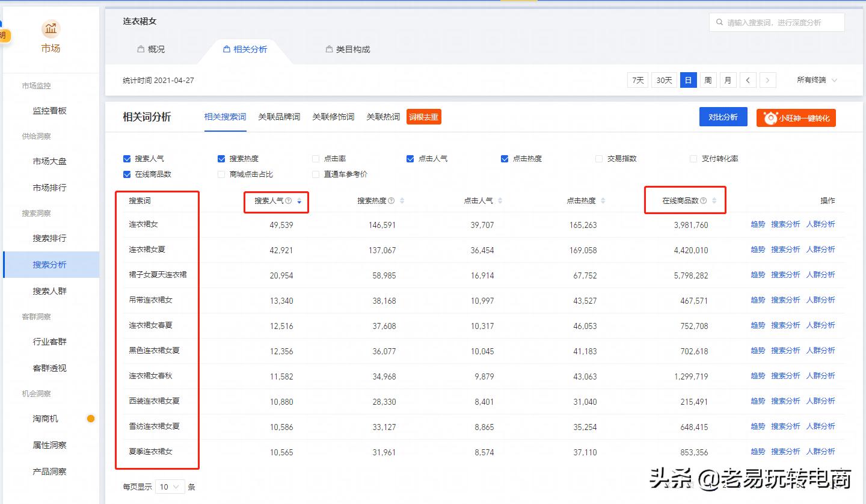This screenshot has height=504, width=866.
Task: Open 人群分析 for 连衣裙女夏 row
Action: tap(820, 249)
